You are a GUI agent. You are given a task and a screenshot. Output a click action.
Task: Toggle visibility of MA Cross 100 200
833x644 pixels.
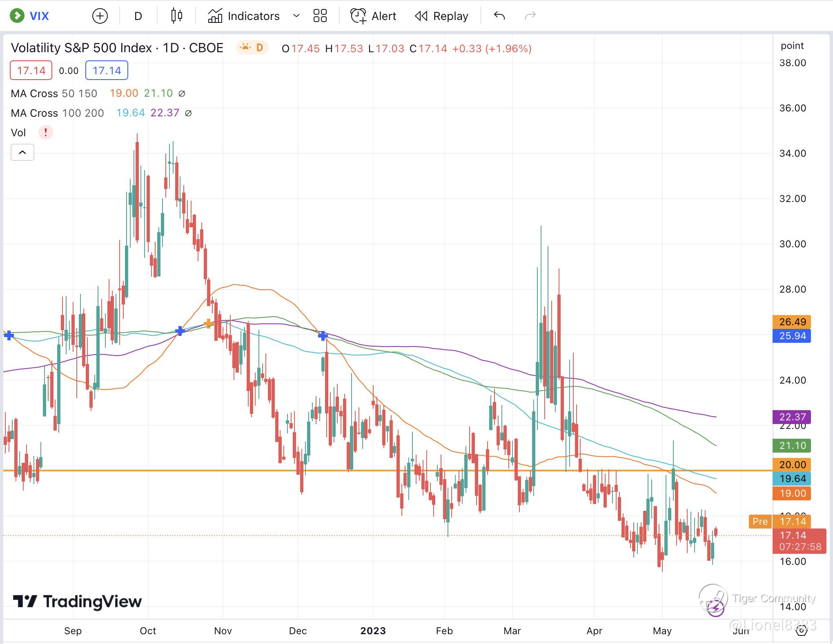pos(188,113)
